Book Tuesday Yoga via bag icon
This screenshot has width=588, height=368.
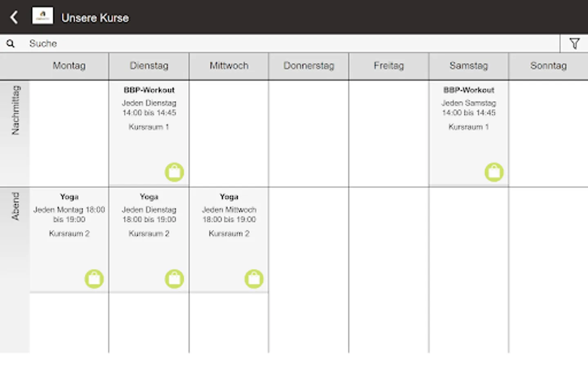click(174, 279)
